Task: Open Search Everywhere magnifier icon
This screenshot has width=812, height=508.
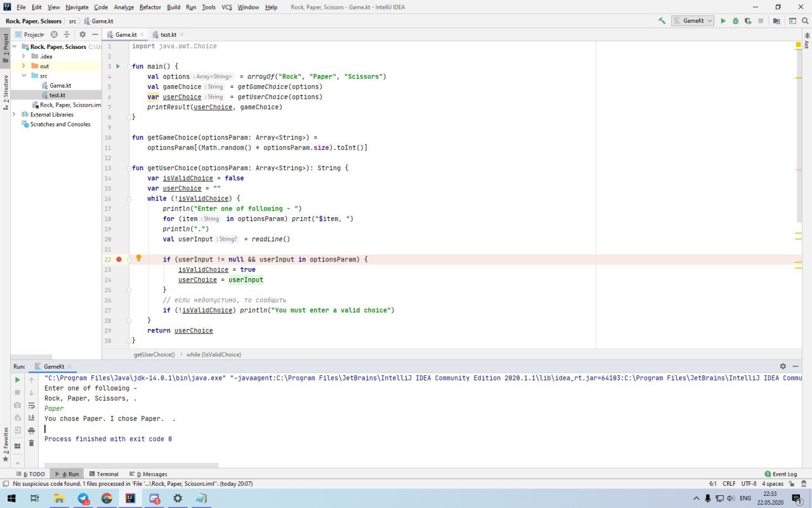Action: pyautogui.click(x=804, y=21)
